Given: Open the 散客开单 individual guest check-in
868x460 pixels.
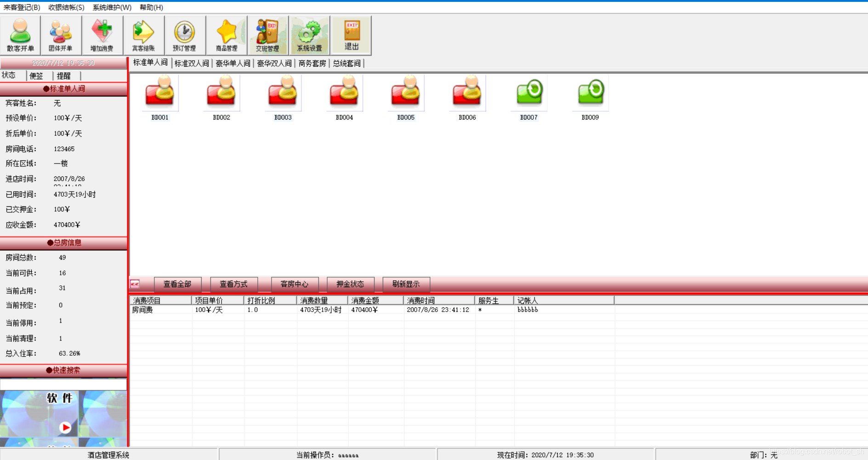Looking at the screenshot, I should (x=20, y=35).
